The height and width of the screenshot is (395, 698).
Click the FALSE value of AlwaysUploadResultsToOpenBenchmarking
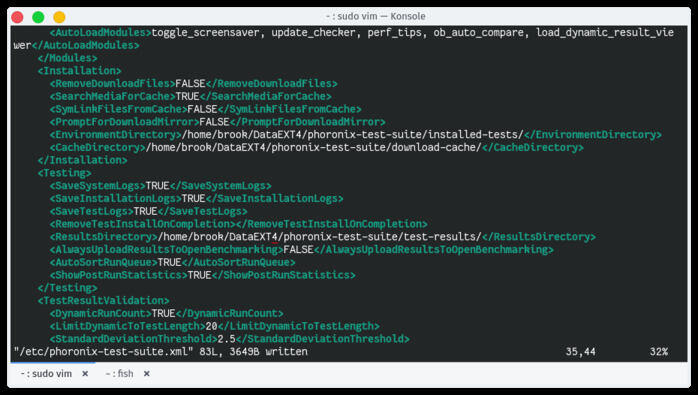(298, 249)
